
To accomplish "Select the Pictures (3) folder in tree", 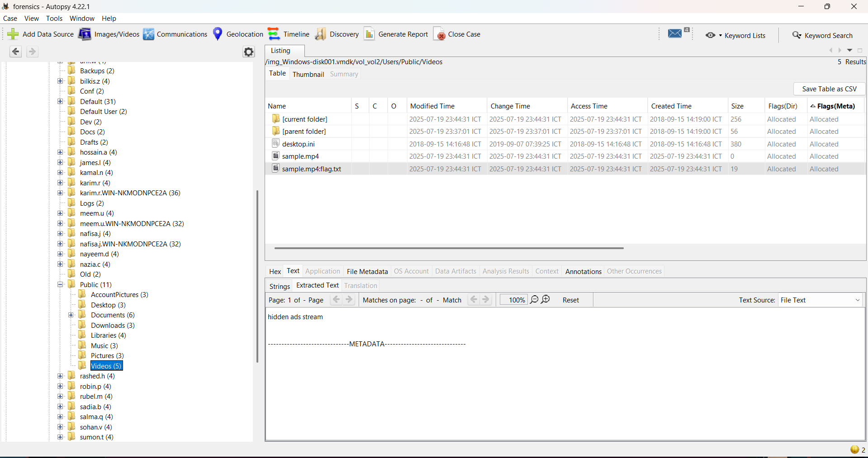I will 107,356.
